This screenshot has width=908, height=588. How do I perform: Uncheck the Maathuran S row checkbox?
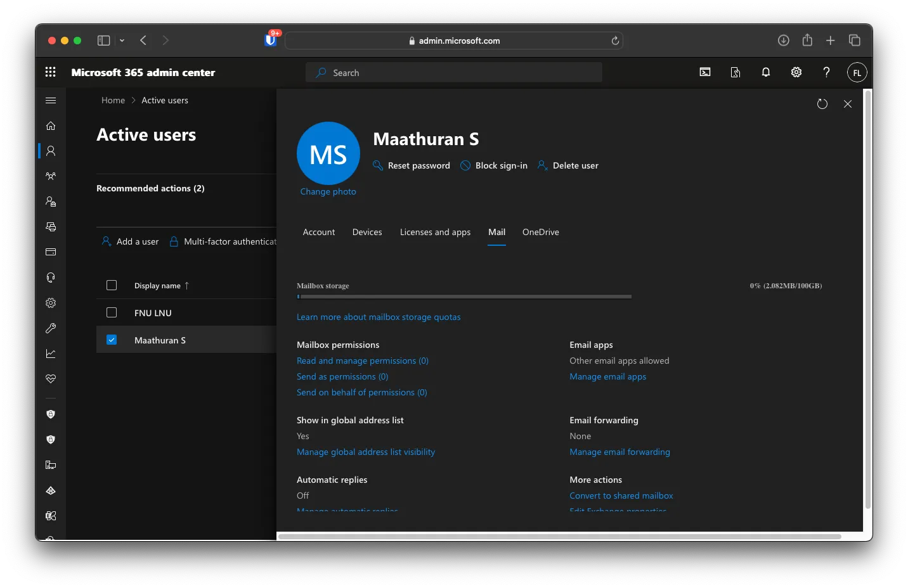click(112, 340)
